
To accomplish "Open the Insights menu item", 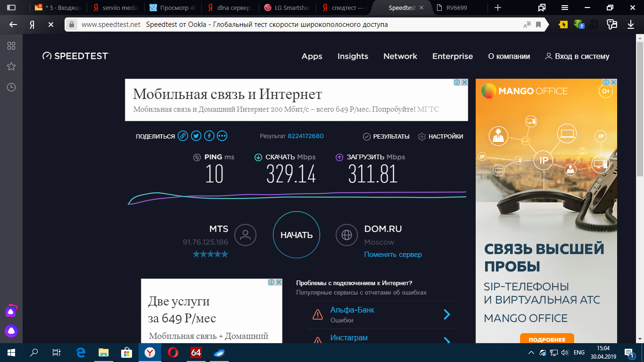I will pos(353,56).
